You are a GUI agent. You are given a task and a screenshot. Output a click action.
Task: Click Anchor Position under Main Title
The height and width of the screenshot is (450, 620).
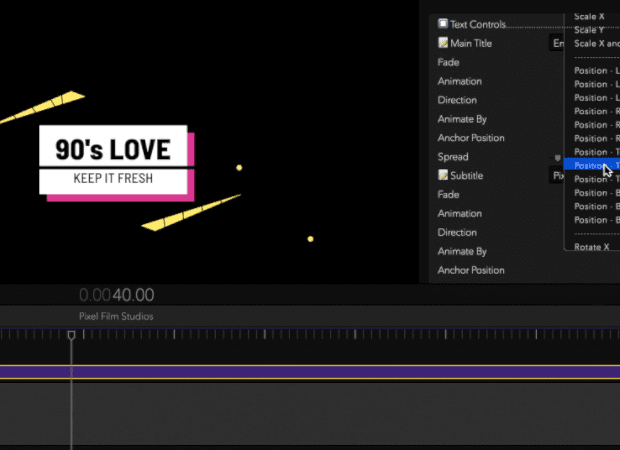(471, 138)
